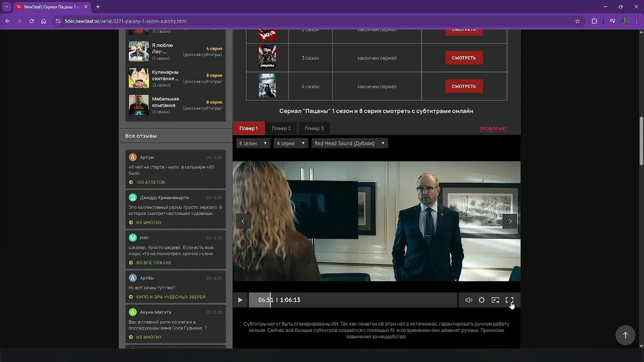
Task: Click the ПРОБЛЕМА? link
Action: 493,129
